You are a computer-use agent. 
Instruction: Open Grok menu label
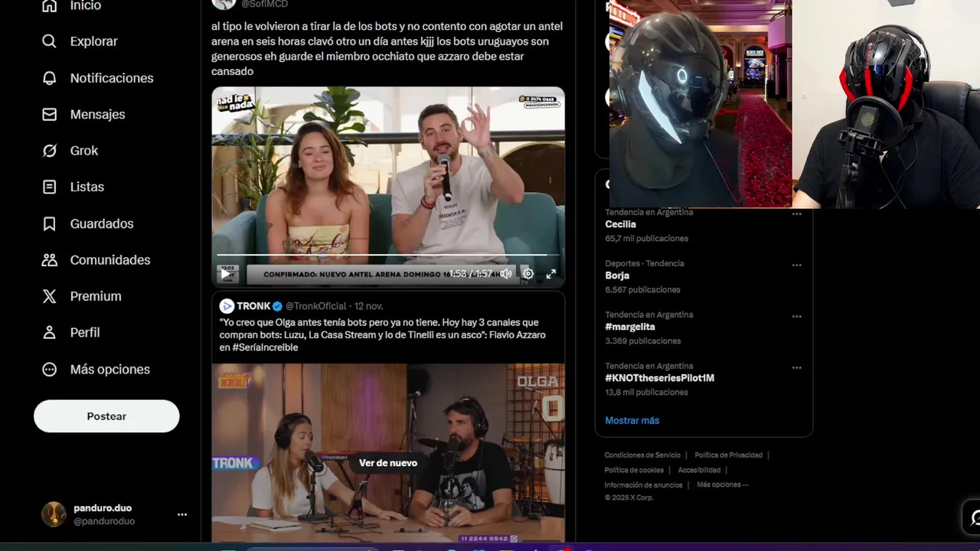coord(84,151)
